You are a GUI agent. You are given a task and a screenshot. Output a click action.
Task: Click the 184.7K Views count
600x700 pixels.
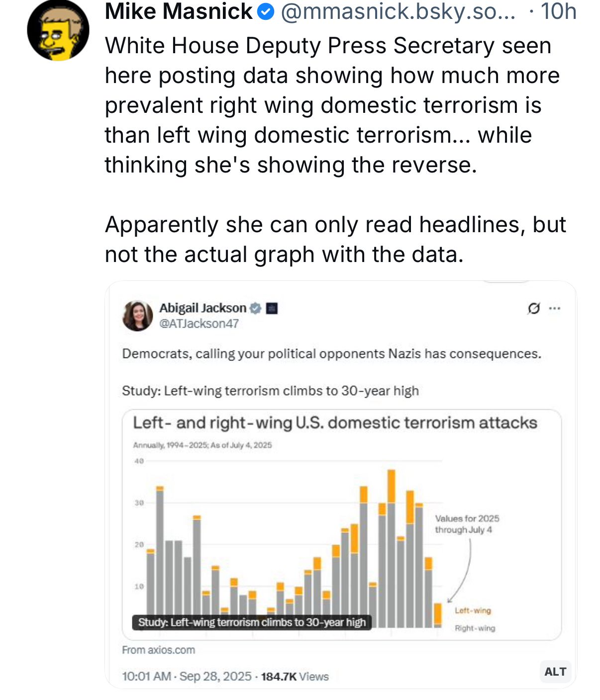click(295, 677)
